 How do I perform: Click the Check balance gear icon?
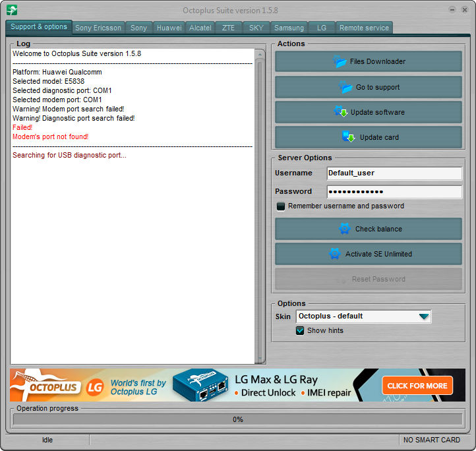(x=345, y=229)
